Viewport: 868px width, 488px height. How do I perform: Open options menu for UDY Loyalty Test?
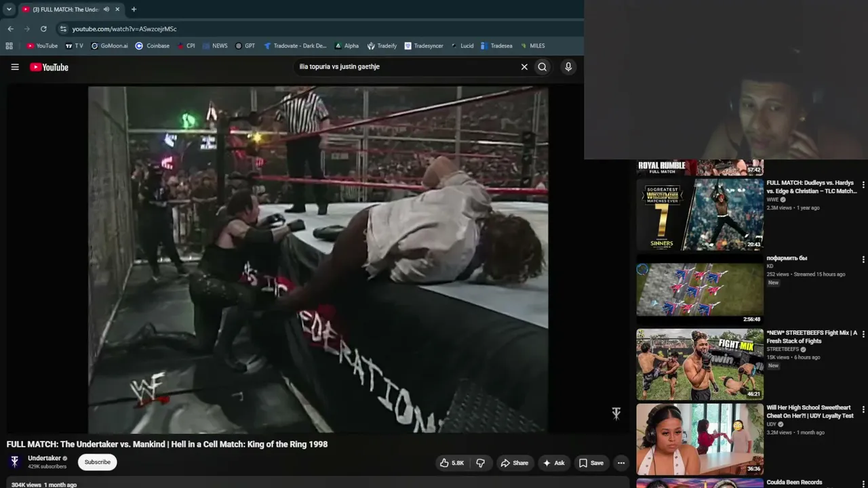click(863, 409)
